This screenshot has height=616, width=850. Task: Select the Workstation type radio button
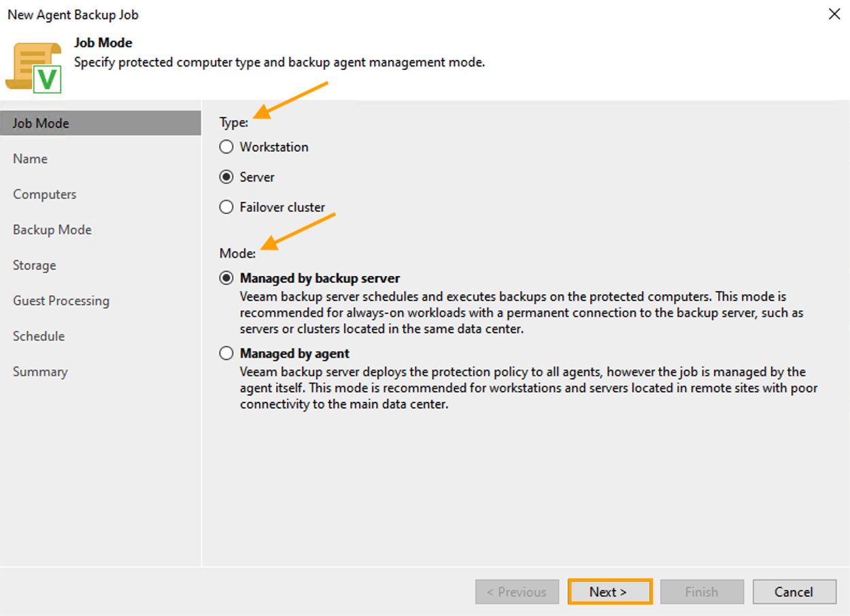tap(226, 147)
